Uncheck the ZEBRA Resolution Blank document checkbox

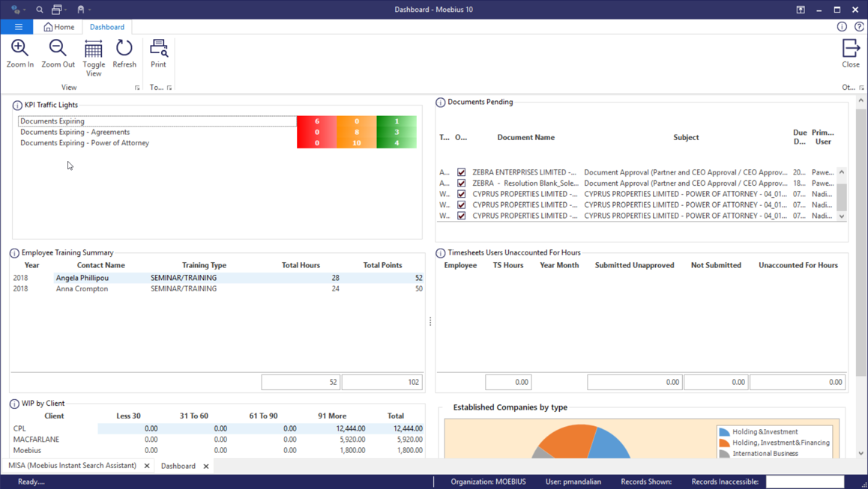coord(460,183)
